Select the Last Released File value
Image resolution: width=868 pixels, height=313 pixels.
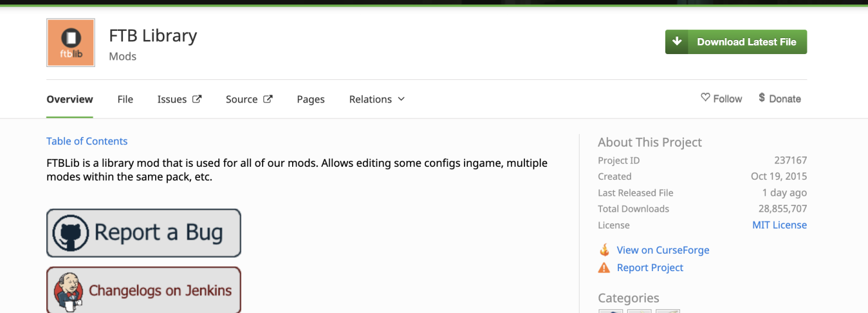(784, 193)
